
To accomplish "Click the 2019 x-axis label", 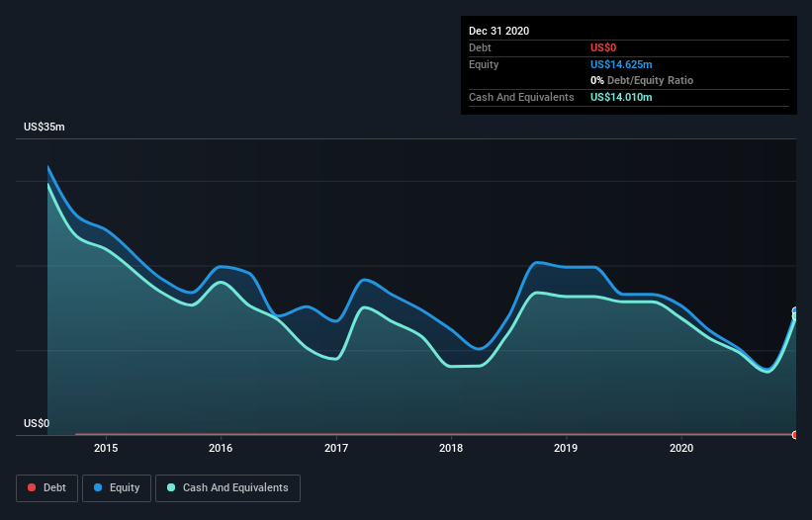I will click(566, 448).
